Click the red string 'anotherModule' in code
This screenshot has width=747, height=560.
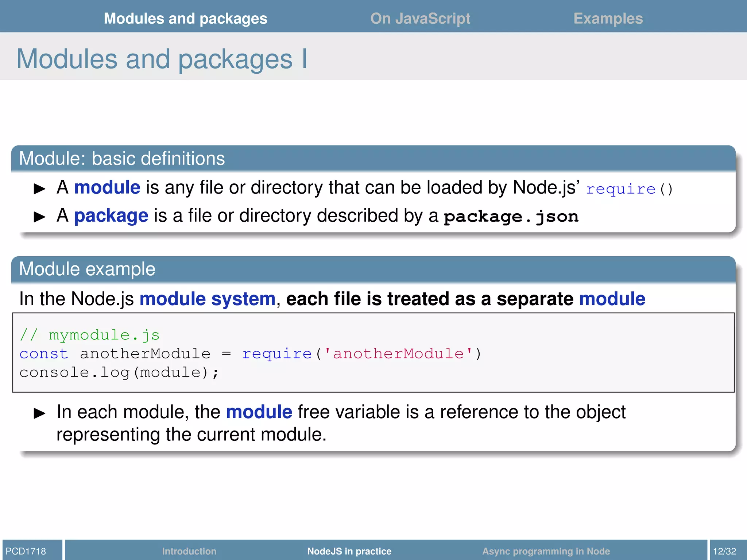(x=398, y=354)
